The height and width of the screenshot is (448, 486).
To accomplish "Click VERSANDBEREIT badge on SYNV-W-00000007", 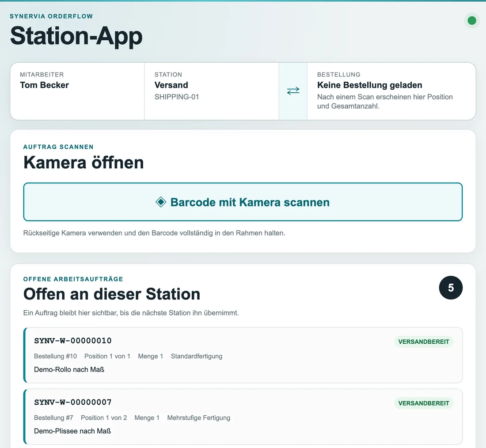I will click(423, 403).
